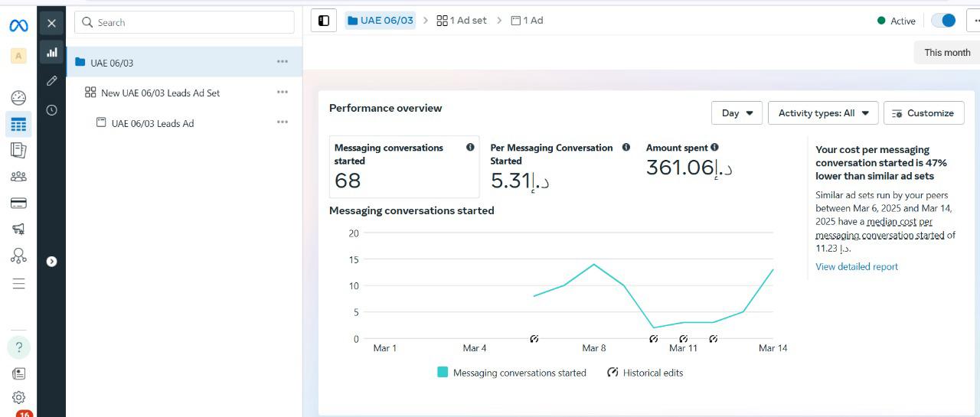The width and height of the screenshot is (980, 417).
Task: Toggle Messaging conversations started legend swatch
Action: (x=443, y=373)
